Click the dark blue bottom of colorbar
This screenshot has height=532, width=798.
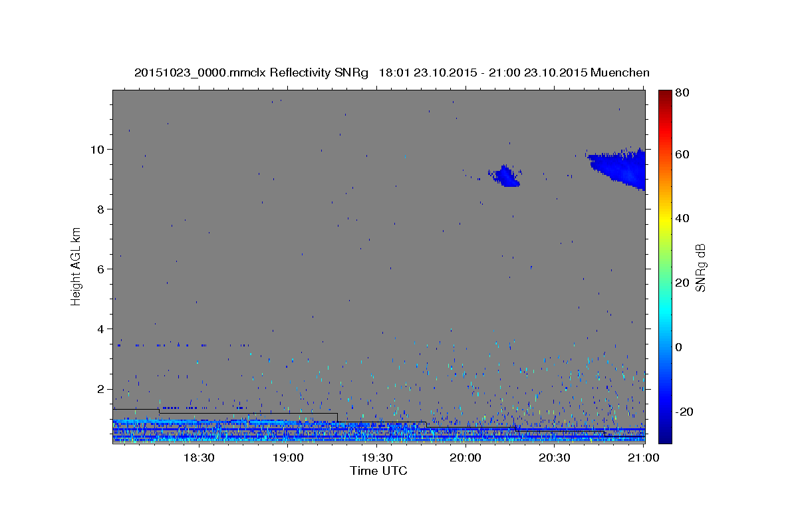pyautogui.click(x=665, y=436)
